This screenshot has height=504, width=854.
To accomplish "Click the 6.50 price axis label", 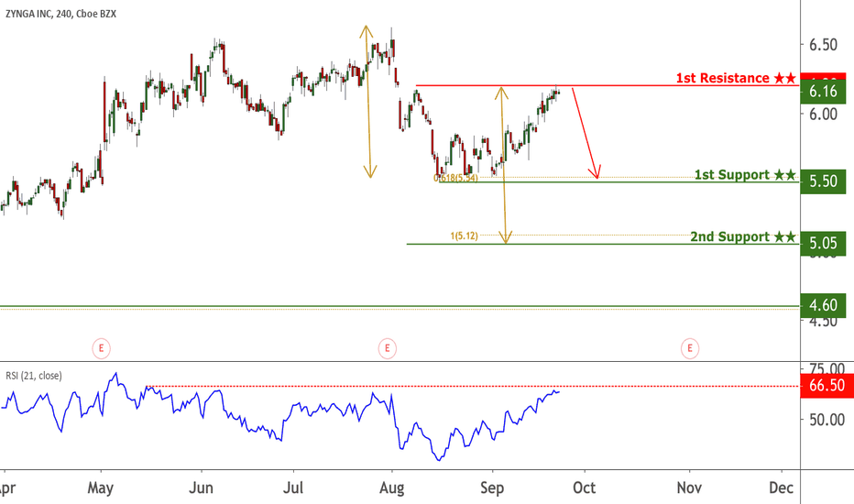I will point(823,45).
